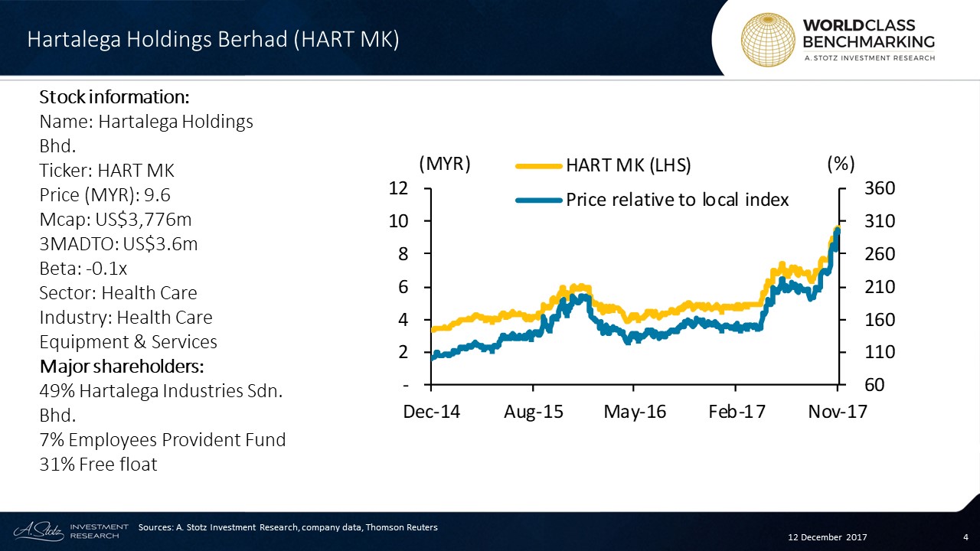Click the A. Stotz signature logo in footer
This screenshot has width=980, height=551.
(38, 531)
